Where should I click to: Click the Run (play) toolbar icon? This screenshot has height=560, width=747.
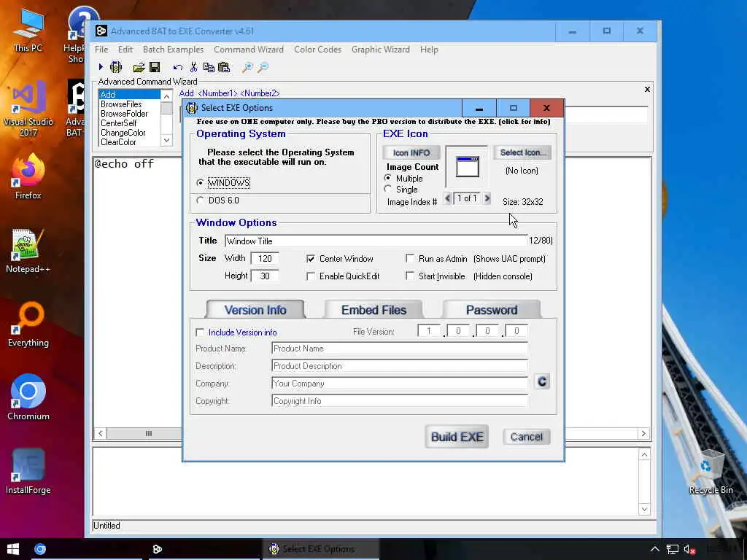tap(101, 67)
